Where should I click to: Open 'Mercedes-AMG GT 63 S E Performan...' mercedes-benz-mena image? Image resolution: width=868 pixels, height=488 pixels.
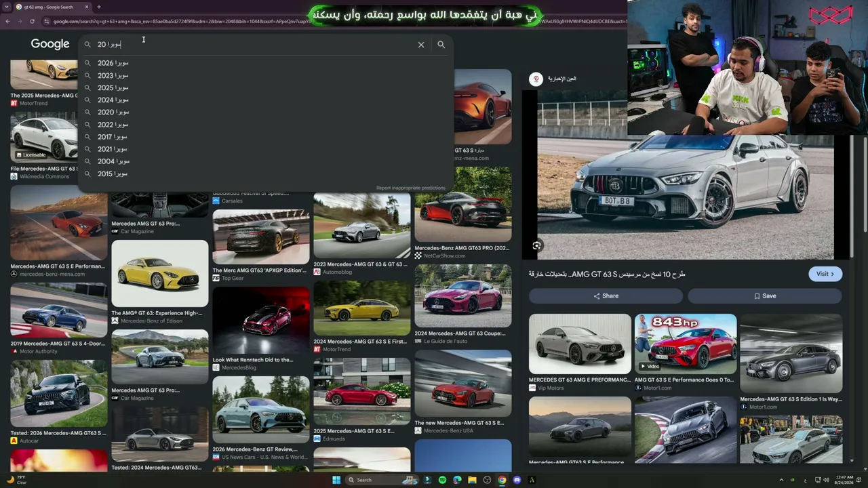(59, 222)
